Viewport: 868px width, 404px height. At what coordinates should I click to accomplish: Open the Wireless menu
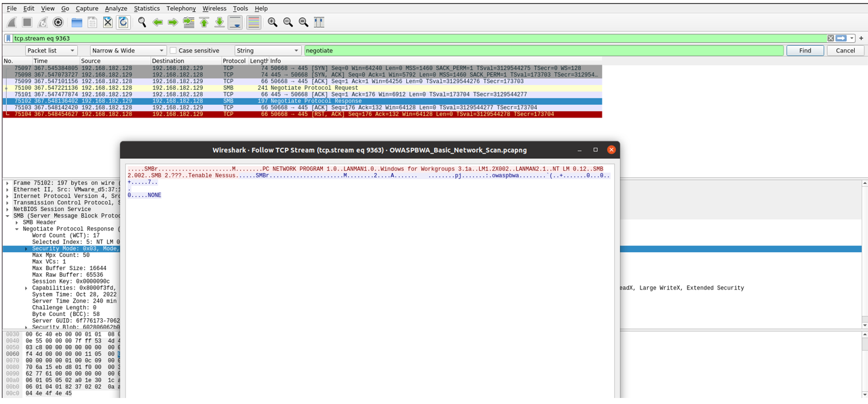click(x=214, y=8)
